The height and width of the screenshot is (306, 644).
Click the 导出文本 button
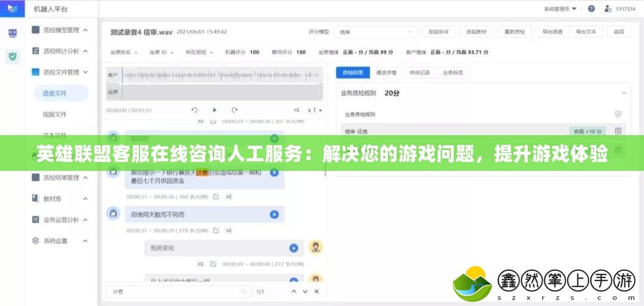(x=586, y=32)
